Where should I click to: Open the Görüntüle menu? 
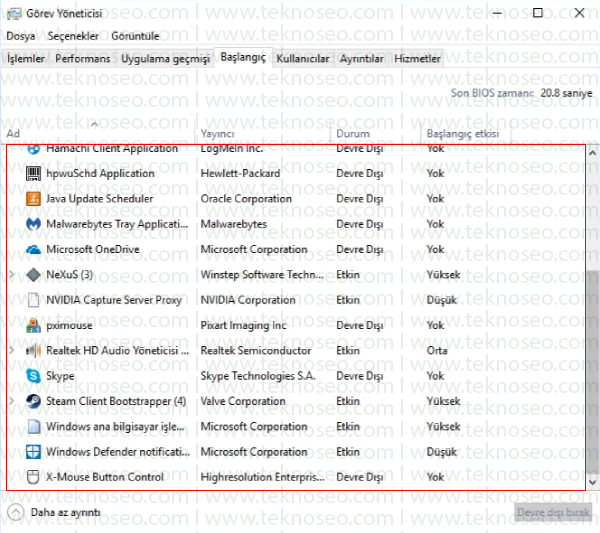(135, 36)
